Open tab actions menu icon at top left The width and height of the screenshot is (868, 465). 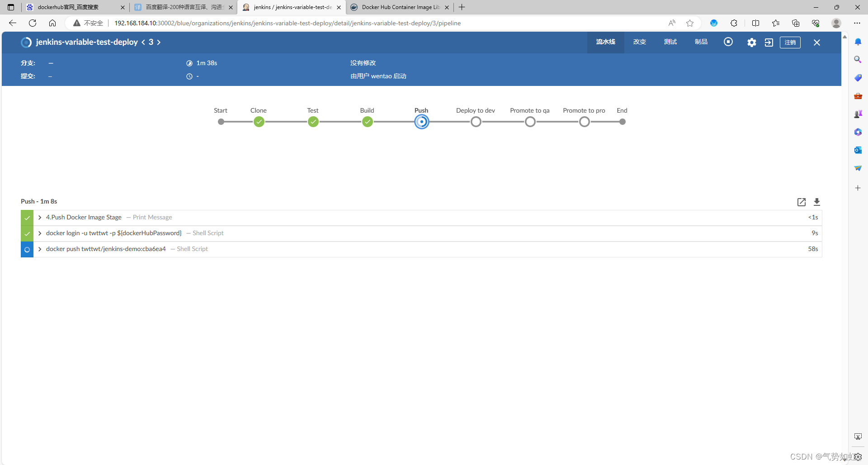[x=11, y=7]
